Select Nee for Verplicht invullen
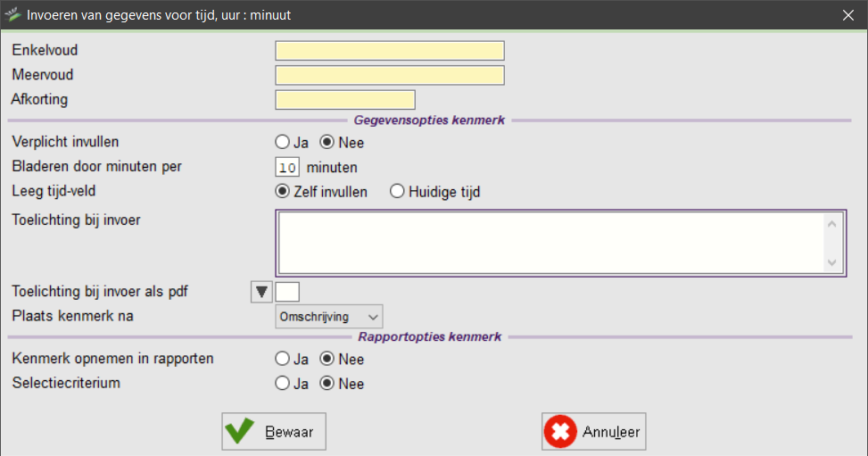 [327, 142]
